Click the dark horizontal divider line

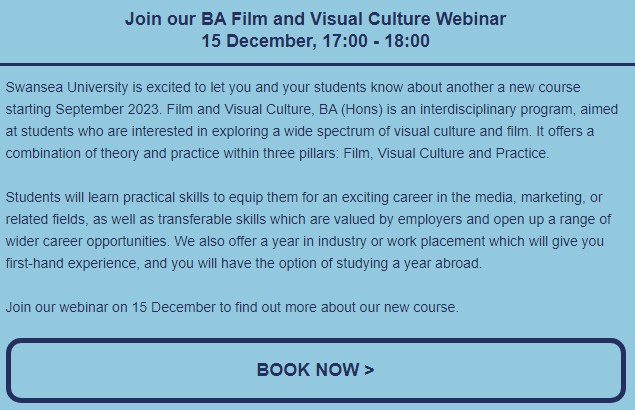318,64
